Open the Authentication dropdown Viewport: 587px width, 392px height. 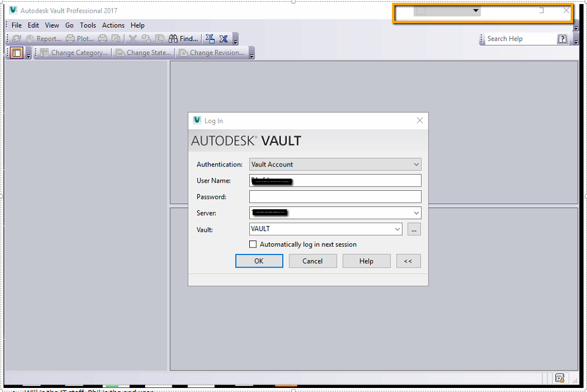tap(335, 164)
